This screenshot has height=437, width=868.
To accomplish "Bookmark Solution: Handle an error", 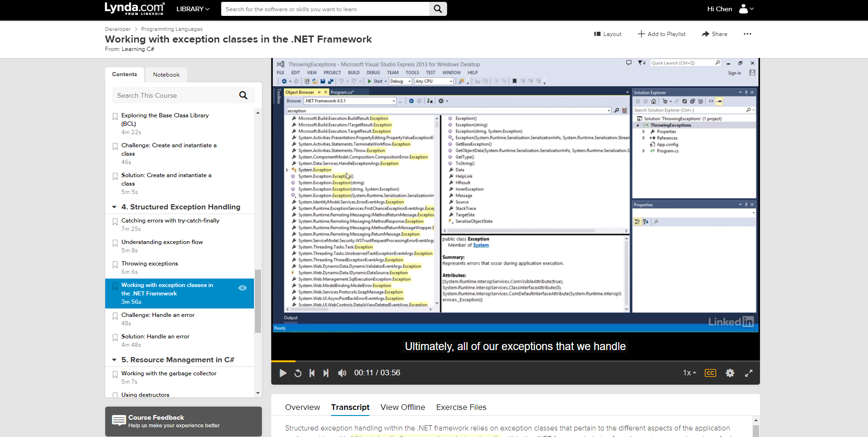I will click(115, 337).
